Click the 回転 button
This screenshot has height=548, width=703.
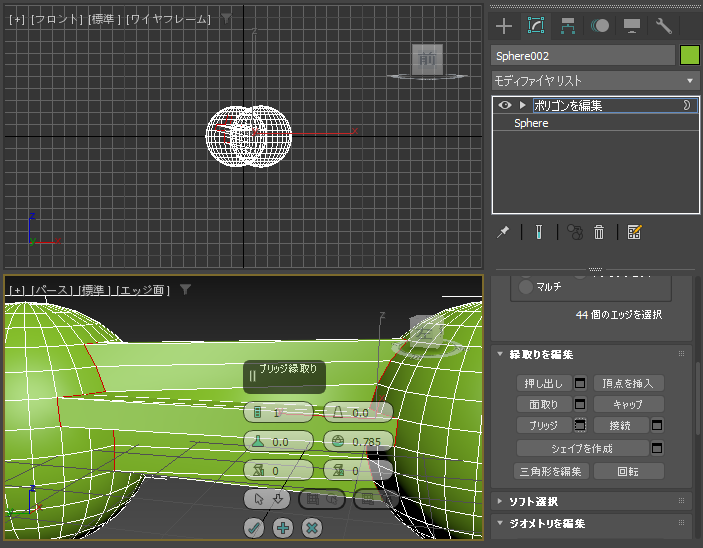628,471
